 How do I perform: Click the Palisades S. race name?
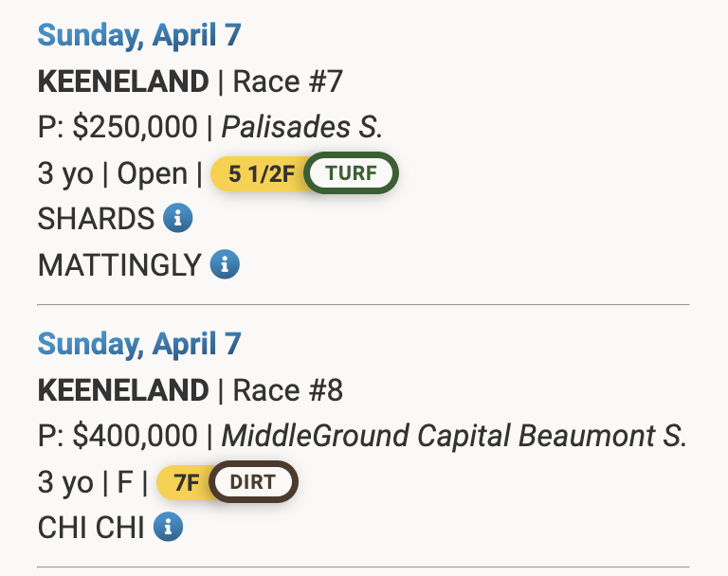tap(302, 127)
